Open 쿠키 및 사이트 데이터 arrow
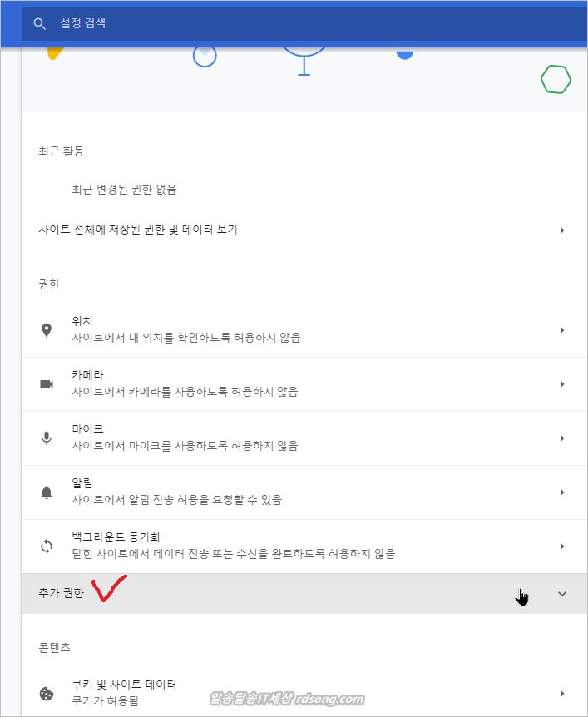 (562, 693)
